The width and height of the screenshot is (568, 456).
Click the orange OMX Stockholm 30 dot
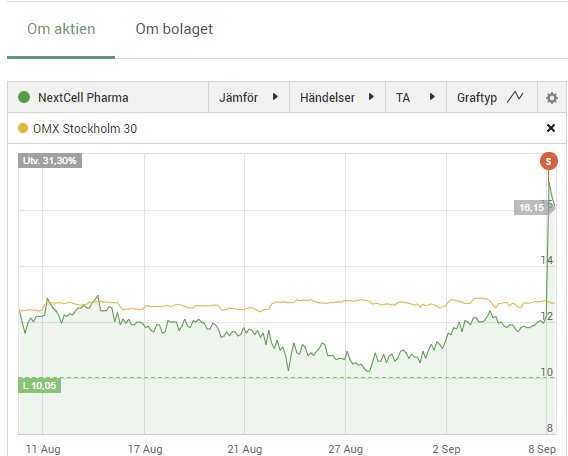coord(23,128)
